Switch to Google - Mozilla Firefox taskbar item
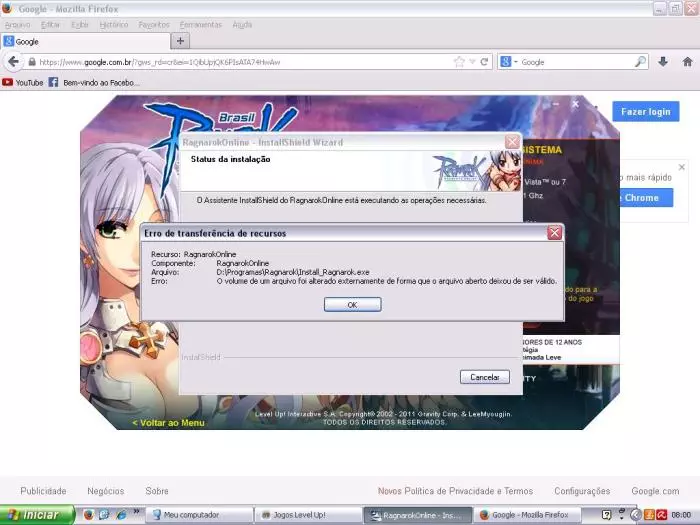Screen dimensions: 700x525 click(x=527, y=515)
